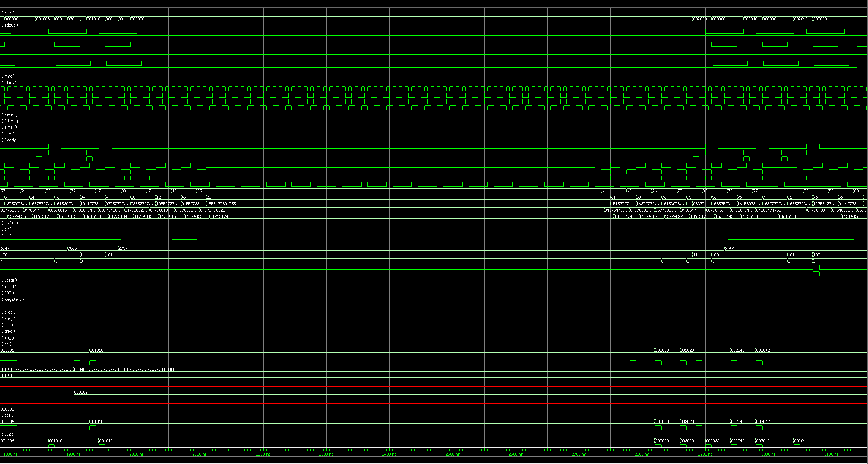The height and width of the screenshot is (464, 868).
Task: Expand the (pc2) signal group
Action: click(x=8, y=434)
